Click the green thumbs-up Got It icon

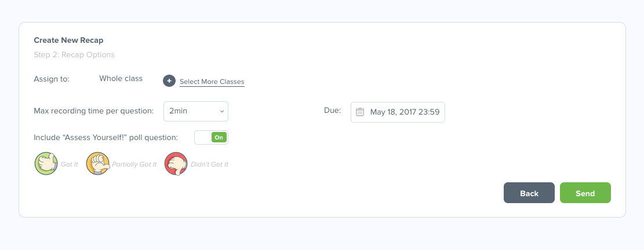46,164
